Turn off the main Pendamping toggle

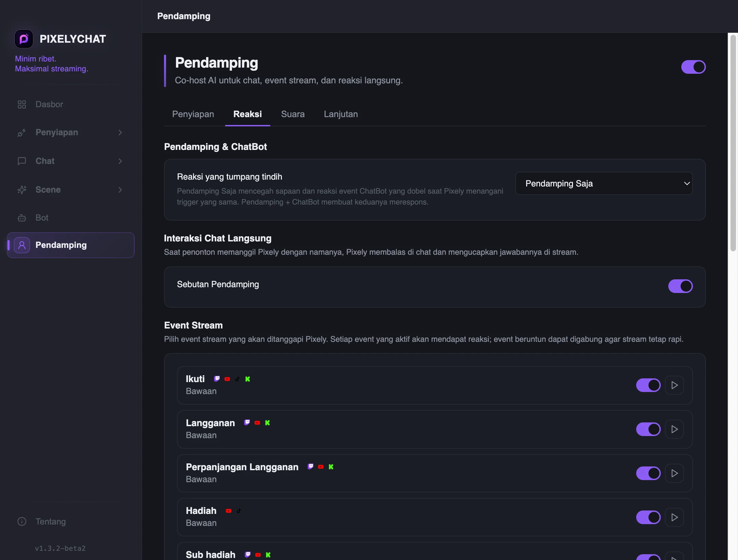pos(693,67)
